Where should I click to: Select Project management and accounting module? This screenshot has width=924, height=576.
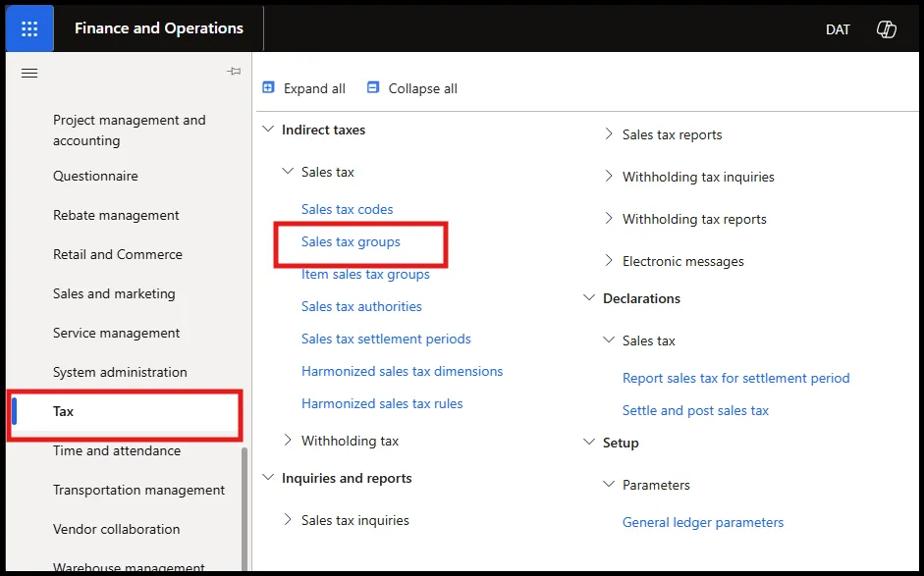coord(130,131)
